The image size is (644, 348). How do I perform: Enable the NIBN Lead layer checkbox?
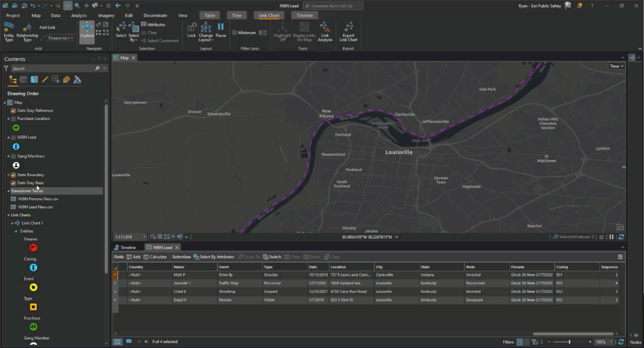click(x=14, y=137)
